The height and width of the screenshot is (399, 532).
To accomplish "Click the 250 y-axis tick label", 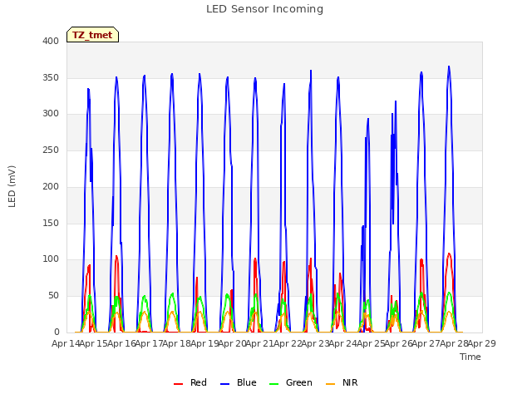I will (51, 150).
